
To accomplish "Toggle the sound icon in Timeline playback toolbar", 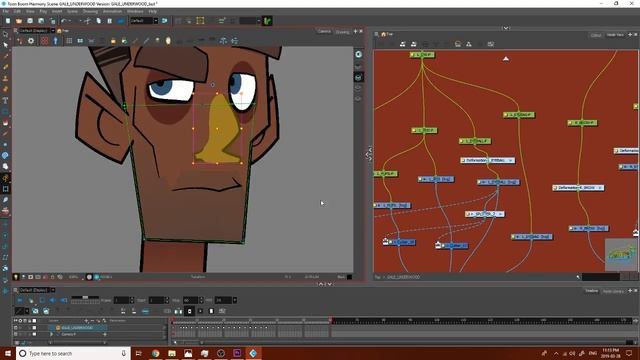I will pos(53,300).
